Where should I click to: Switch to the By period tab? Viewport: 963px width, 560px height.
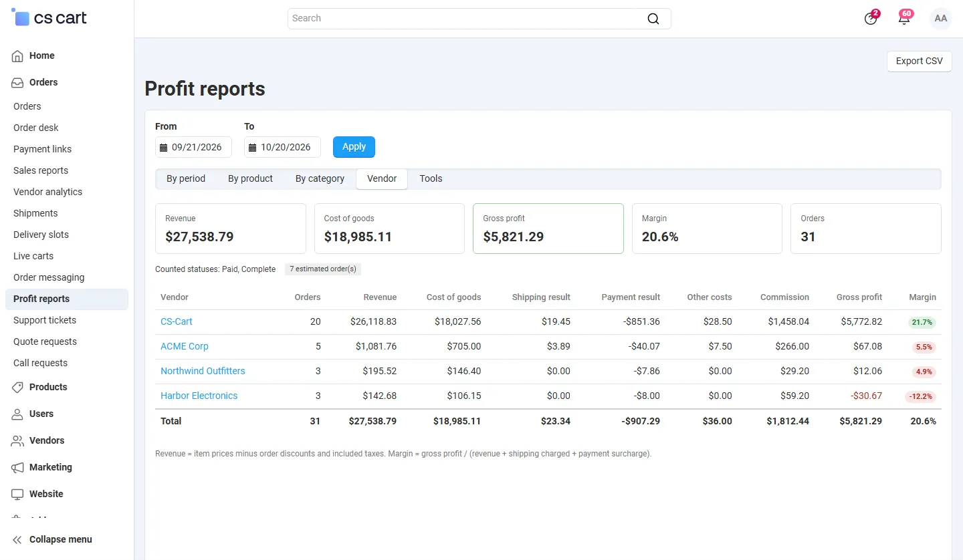[186, 179]
